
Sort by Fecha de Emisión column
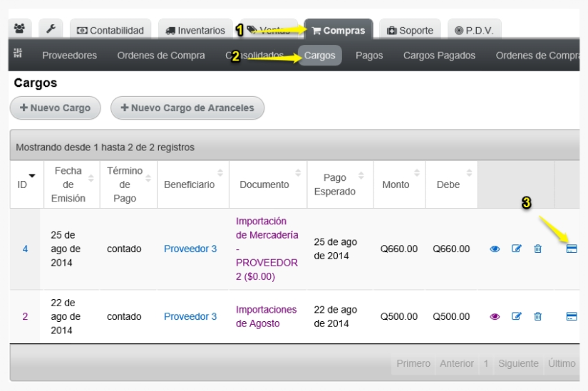[x=91, y=179]
